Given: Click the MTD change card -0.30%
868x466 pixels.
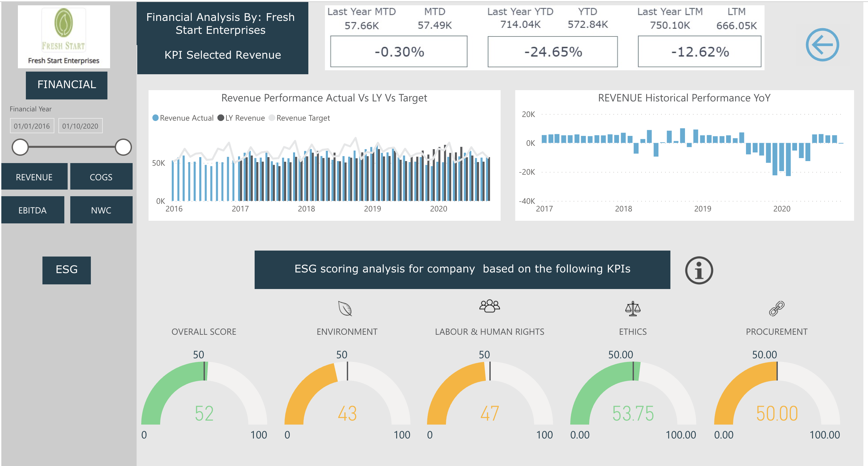Looking at the screenshot, I should [399, 51].
